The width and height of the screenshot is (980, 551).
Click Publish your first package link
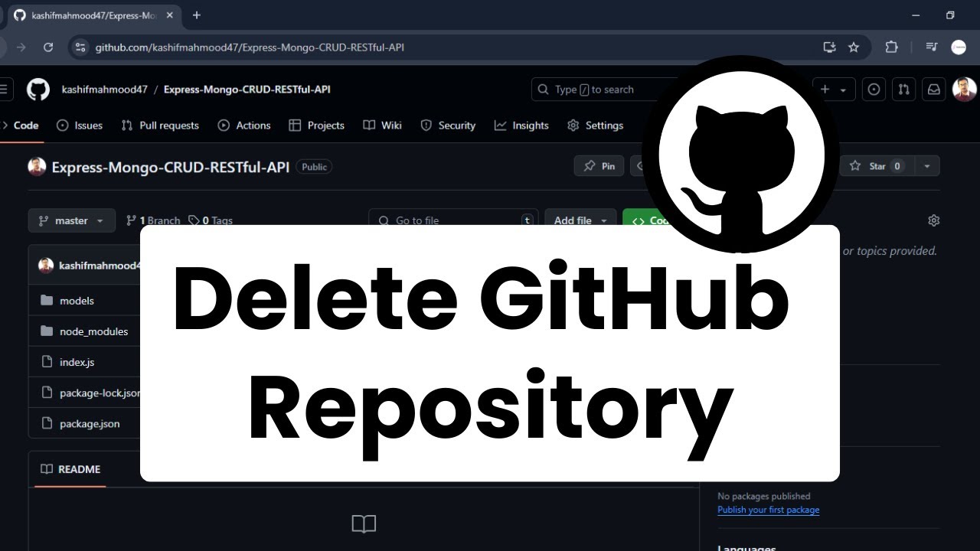768,510
